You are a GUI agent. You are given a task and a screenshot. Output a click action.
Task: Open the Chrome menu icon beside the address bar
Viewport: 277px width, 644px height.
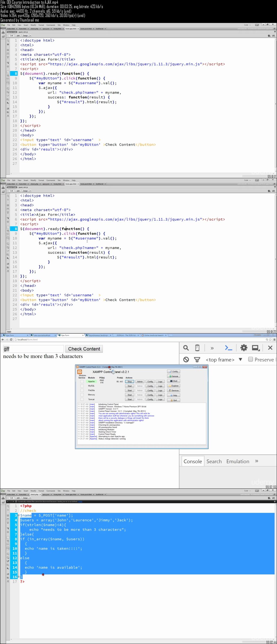274,339
